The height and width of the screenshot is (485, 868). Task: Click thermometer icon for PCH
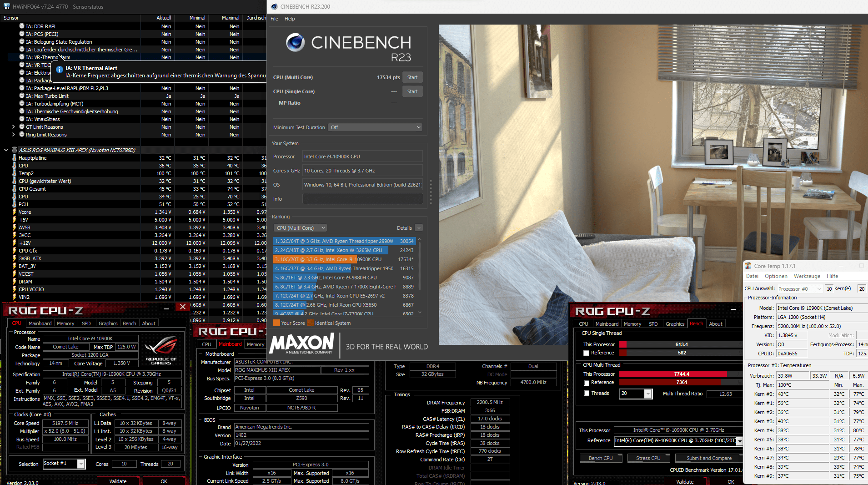(x=15, y=204)
